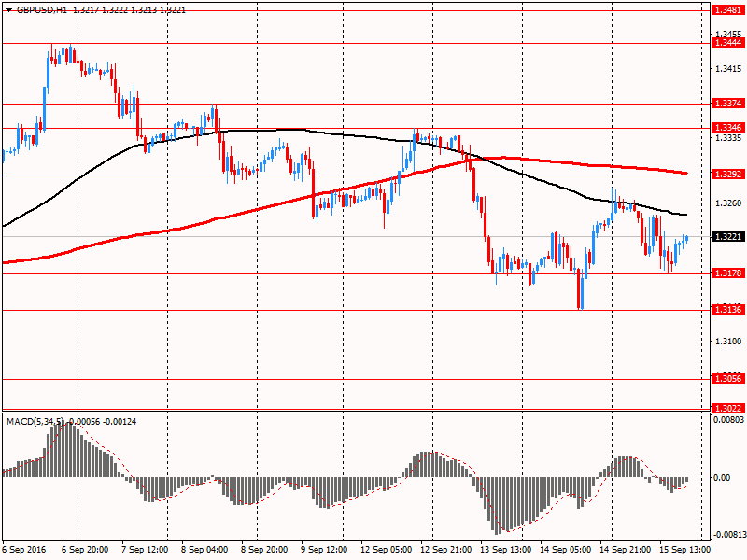Click the 7 Sep 12:00 time axis label

145,550
